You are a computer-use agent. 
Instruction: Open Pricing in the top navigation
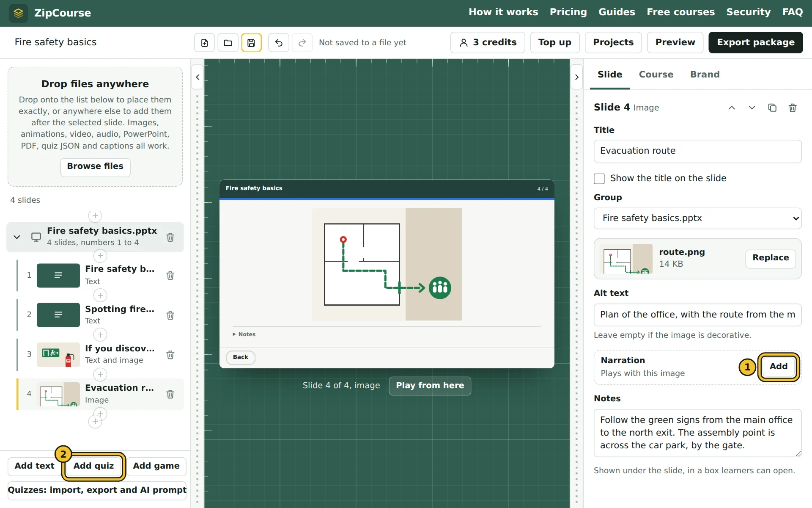[x=568, y=12]
